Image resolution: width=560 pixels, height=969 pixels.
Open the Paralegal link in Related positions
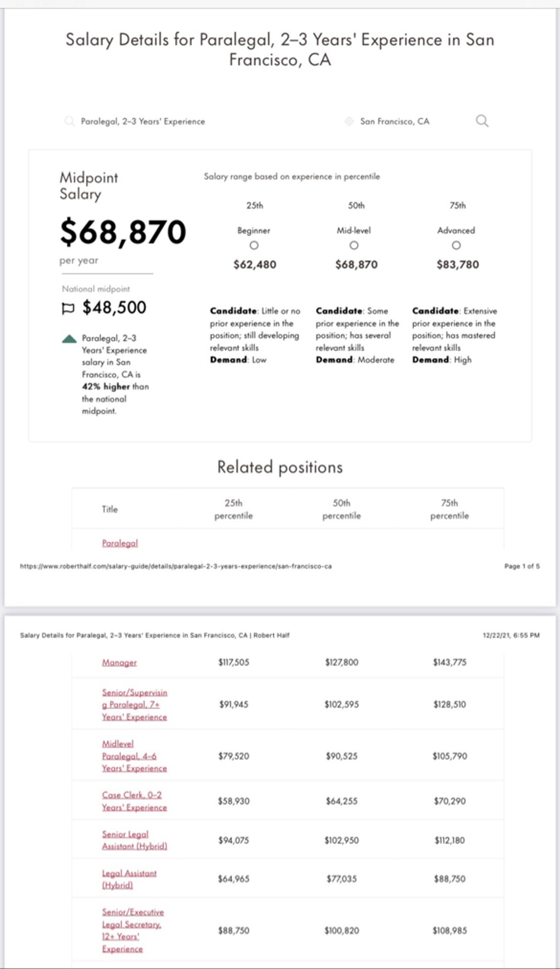120,543
